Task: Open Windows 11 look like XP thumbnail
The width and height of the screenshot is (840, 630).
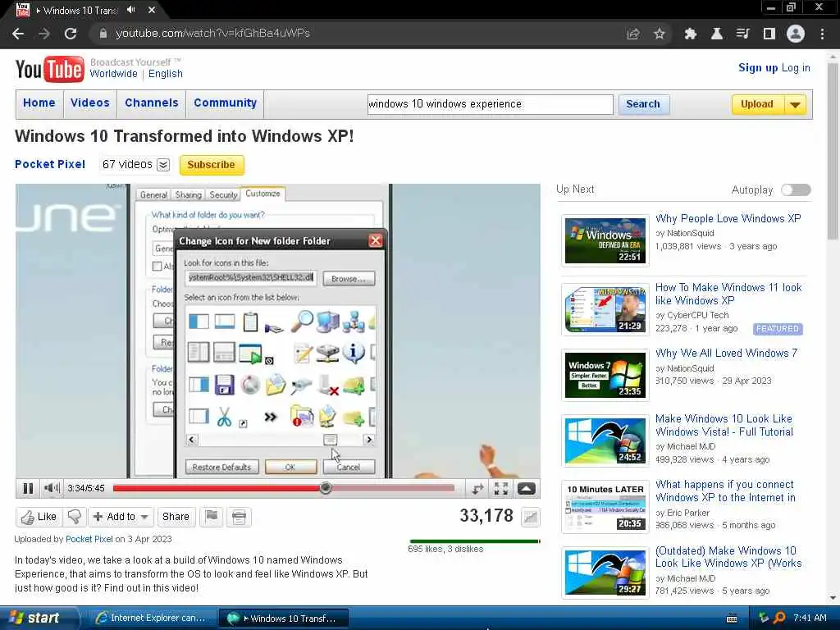Action: 605,309
